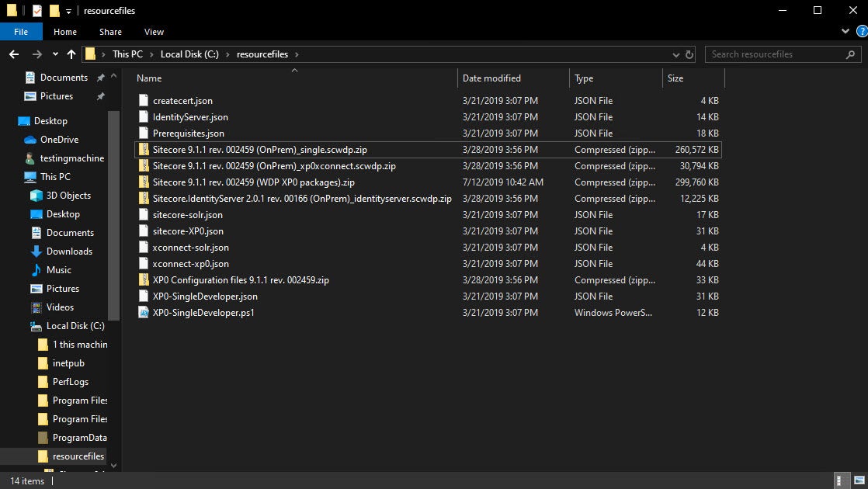Unpin Documents from Quick access
Viewport: 868px width, 489px height.
tap(101, 78)
